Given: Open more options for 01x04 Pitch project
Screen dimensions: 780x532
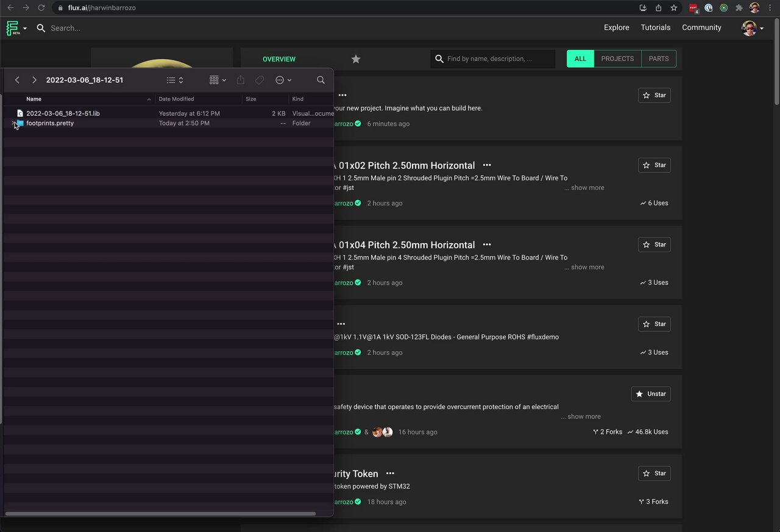Looking at the screenshot, I should point(487,244).
